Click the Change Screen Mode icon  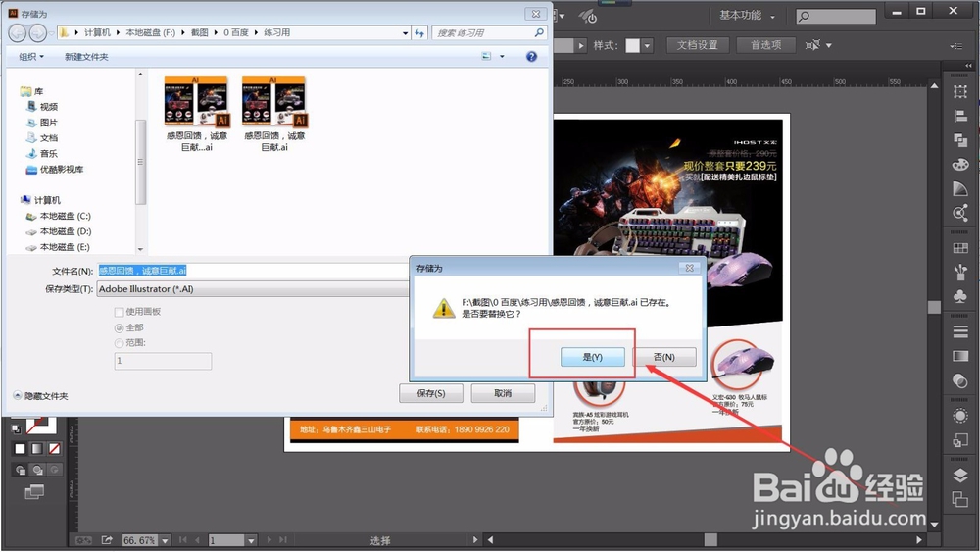[x=34, y=492]
